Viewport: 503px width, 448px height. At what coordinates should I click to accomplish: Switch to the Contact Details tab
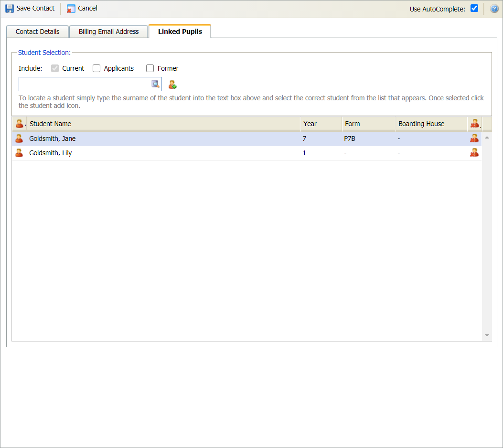38,32
